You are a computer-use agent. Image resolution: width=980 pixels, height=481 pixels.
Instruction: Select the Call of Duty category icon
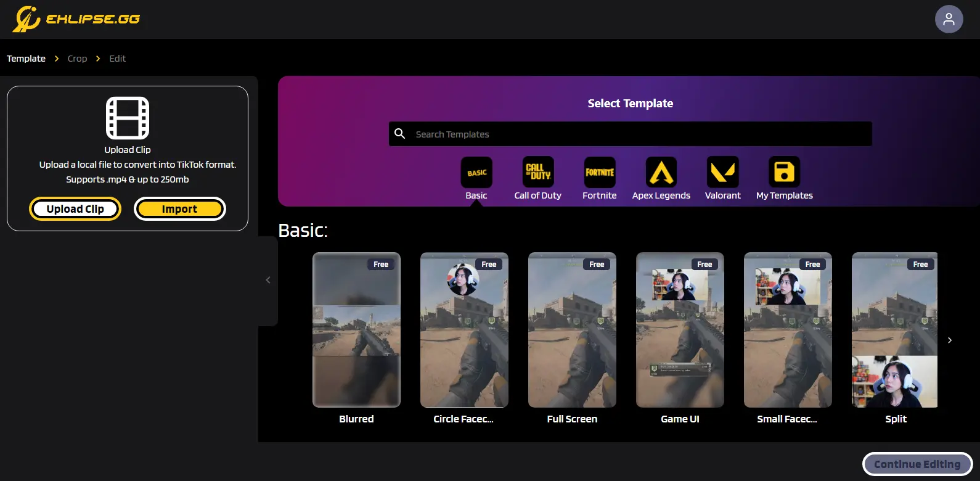click(x=538, y=172)
